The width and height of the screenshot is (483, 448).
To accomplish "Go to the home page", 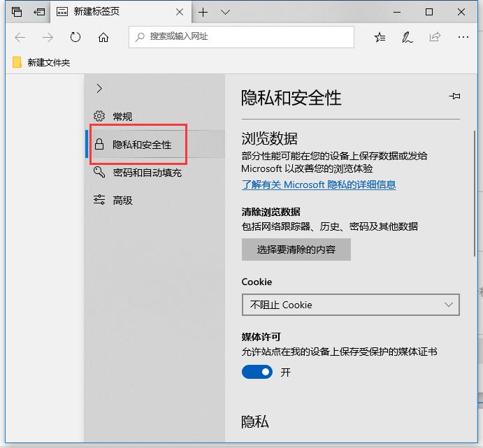I will tap(103, 38).
